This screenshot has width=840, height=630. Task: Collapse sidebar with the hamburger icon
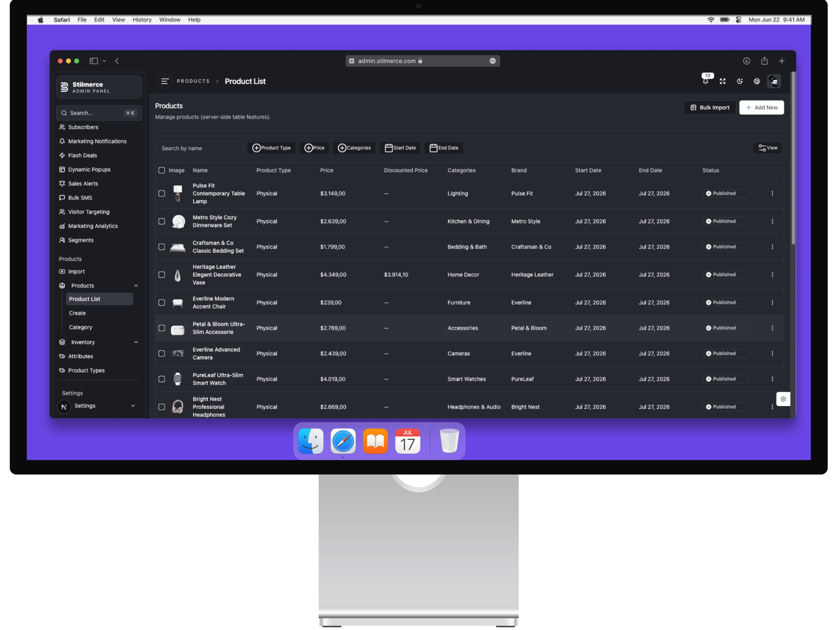(165, 81)
